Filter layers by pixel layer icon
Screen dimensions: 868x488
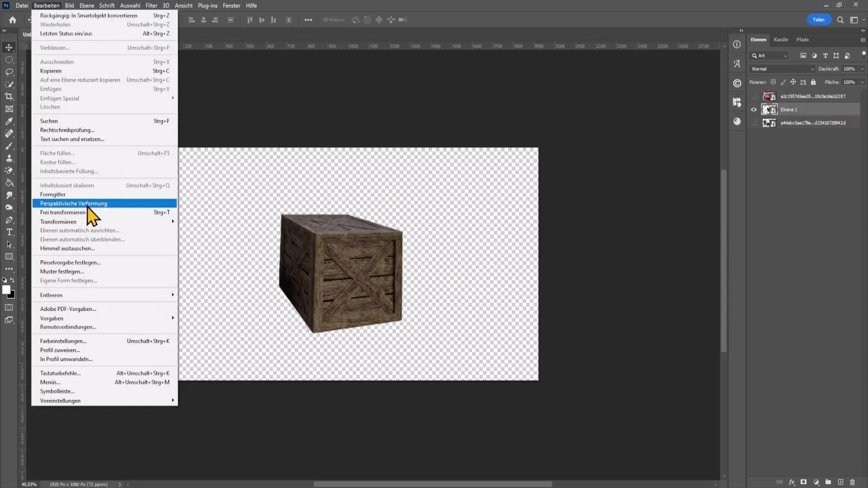(x=803, y=56)
